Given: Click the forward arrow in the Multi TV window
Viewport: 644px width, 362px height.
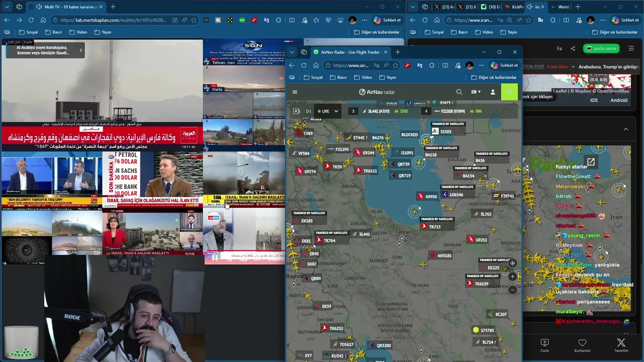Looking at the screenshot, I should click(x=19, y=20).
